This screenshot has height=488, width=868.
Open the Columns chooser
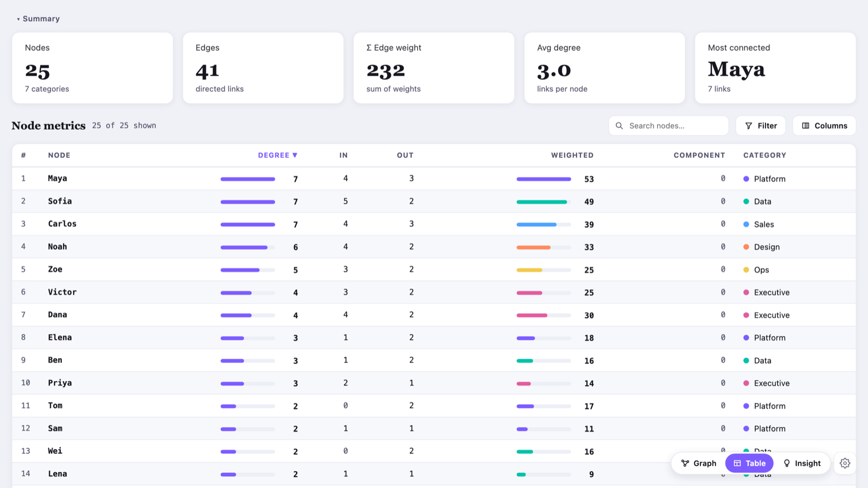824,125
